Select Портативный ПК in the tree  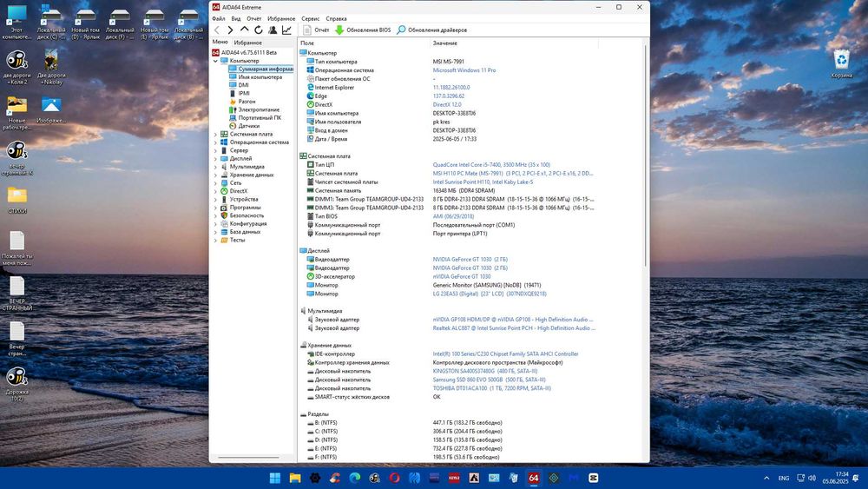pos(260,117)
